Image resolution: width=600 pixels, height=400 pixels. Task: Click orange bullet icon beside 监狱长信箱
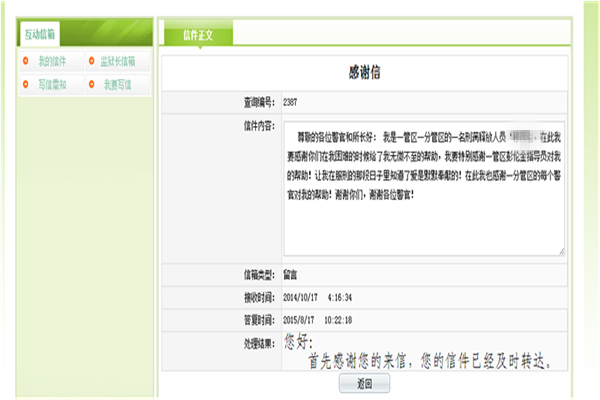[91, 60]
